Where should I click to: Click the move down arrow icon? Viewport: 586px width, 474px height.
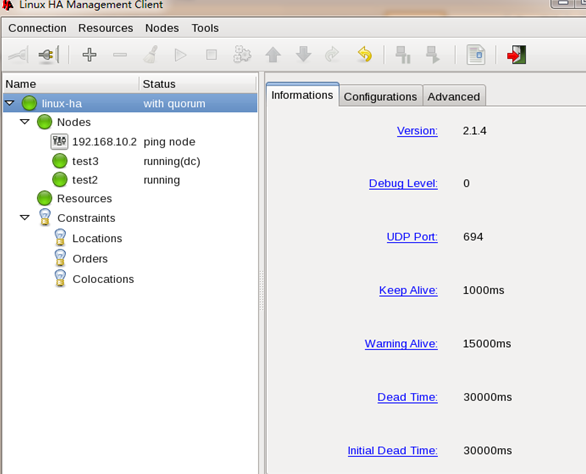click(x=303, y=55)
